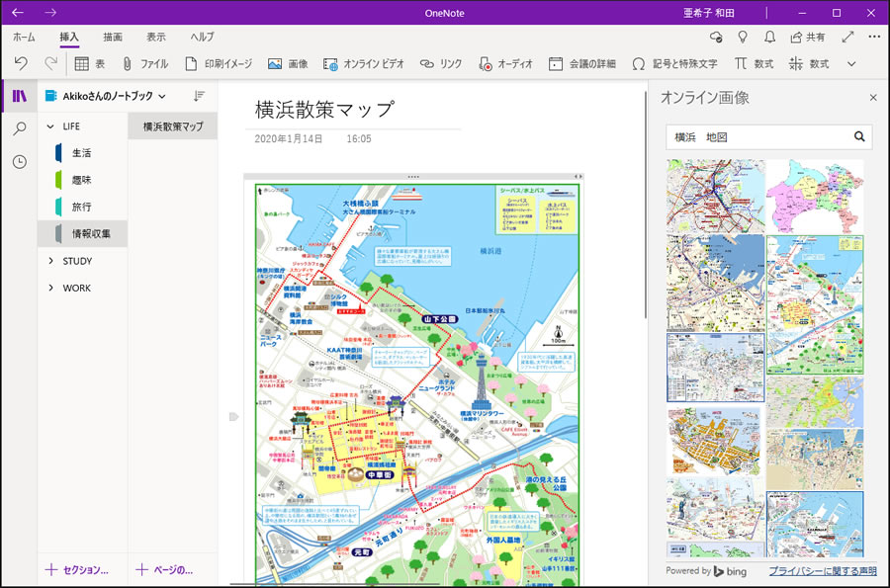Screen dimensions: 890x588
Task: Collapse the LIFE section group
Action: tap(51, 126)
